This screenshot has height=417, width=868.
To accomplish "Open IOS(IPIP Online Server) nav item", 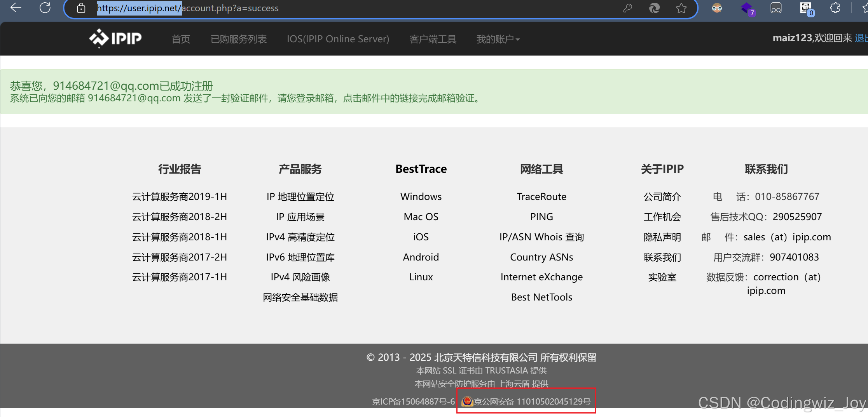I will pyautogui.click(x=338, y=39).
